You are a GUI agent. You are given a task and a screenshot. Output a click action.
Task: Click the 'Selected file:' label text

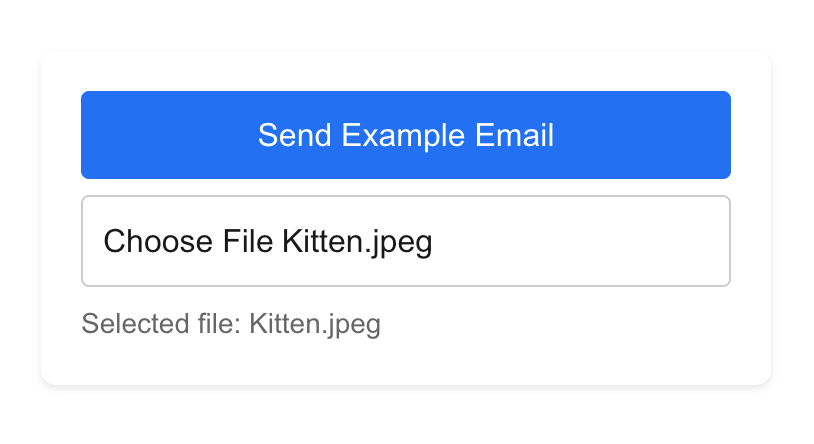coord(160,324)
